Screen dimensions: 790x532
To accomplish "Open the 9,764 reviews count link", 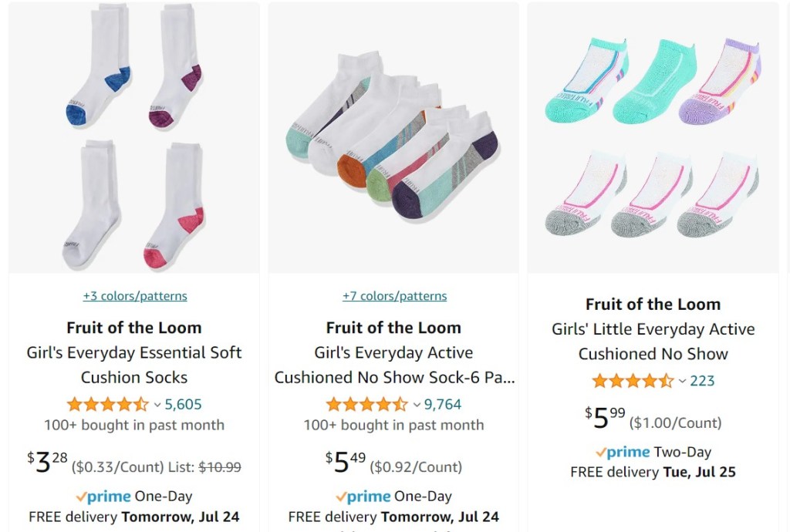I will click(443, 404).
